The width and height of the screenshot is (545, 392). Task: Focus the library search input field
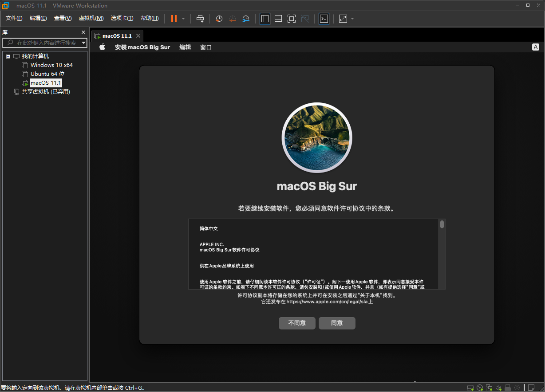(x=44, y=43)
